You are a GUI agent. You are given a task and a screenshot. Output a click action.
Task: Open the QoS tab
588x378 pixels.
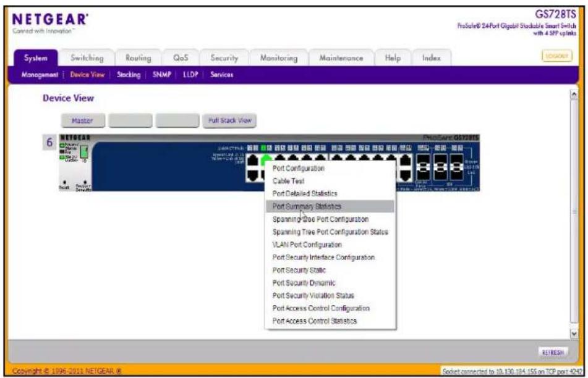pyautogui.click(x=181, y=58)
